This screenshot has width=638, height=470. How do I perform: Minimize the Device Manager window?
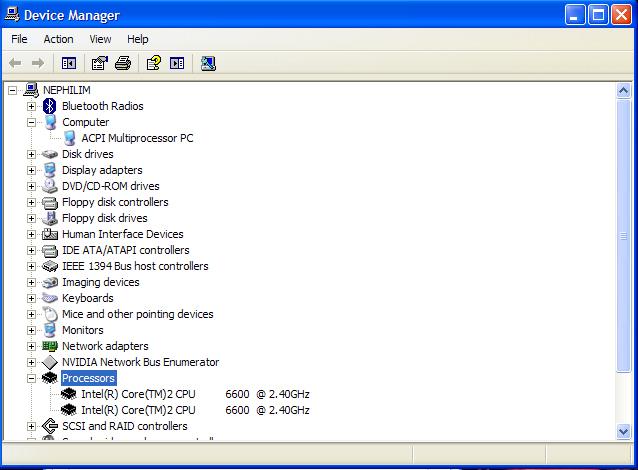575,15
